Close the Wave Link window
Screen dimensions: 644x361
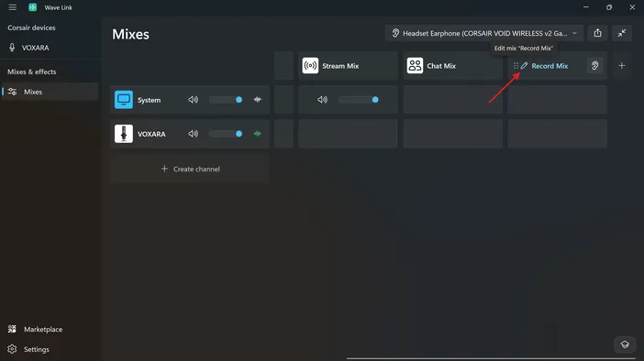(632, 7)
